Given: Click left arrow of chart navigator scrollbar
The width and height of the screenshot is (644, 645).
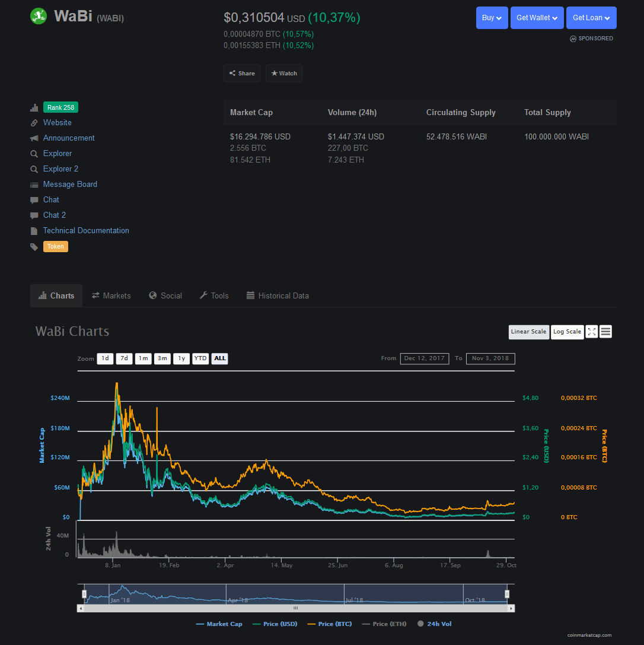Looking at the screenshot, I should [81, 608].
